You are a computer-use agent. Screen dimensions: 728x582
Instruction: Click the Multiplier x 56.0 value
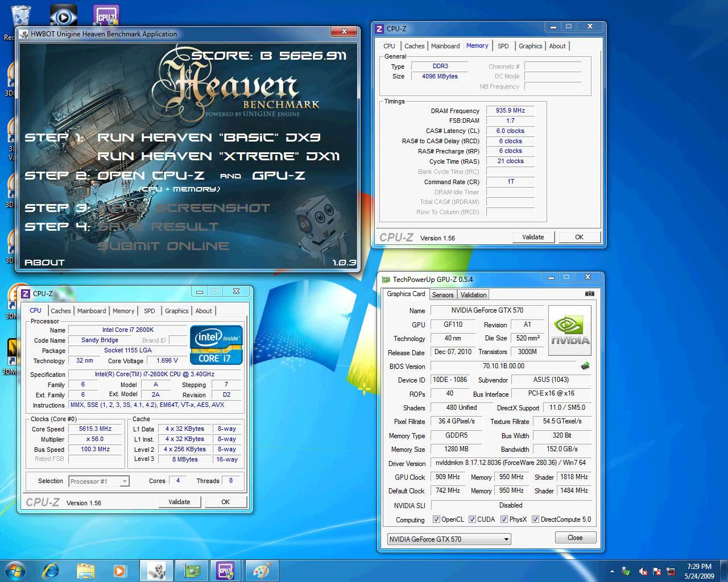pos(95,439)
